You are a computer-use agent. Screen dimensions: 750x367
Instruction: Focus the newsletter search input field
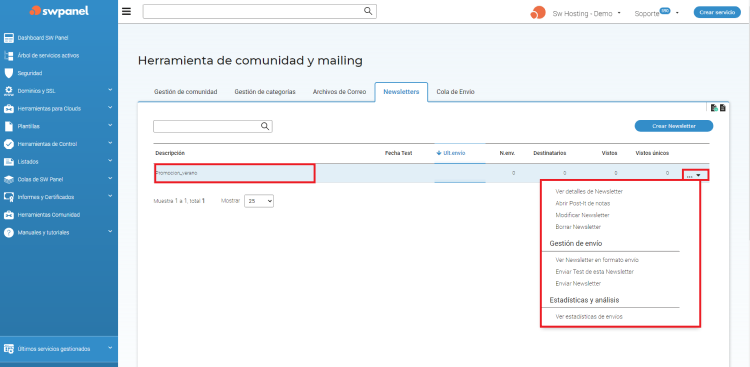point(212,126)
